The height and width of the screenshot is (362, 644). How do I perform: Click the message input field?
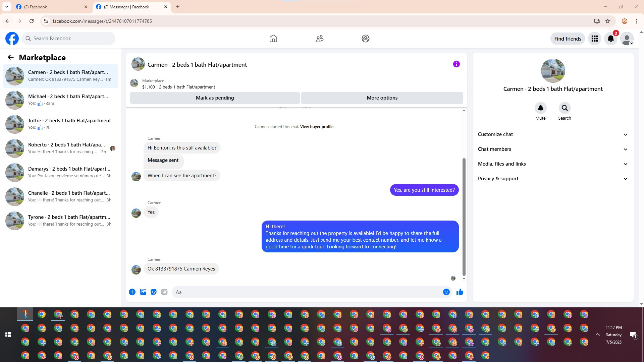pyautogui.click(x=307, y=292)
